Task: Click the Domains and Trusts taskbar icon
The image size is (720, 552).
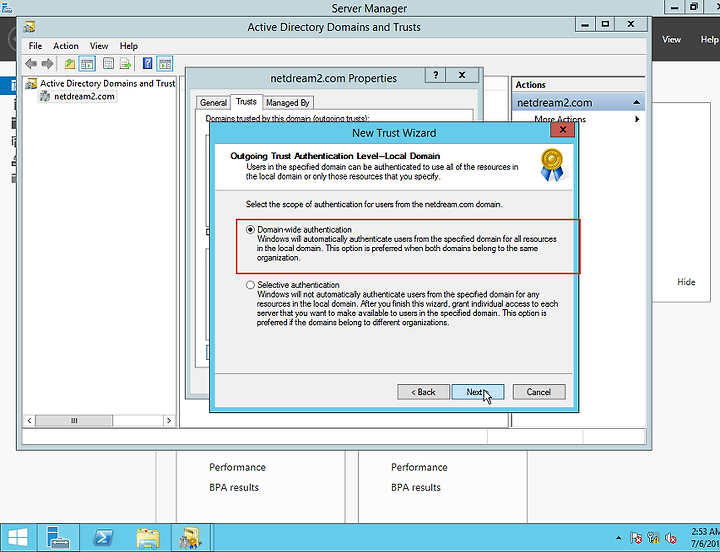Action: tap(191, 537)
